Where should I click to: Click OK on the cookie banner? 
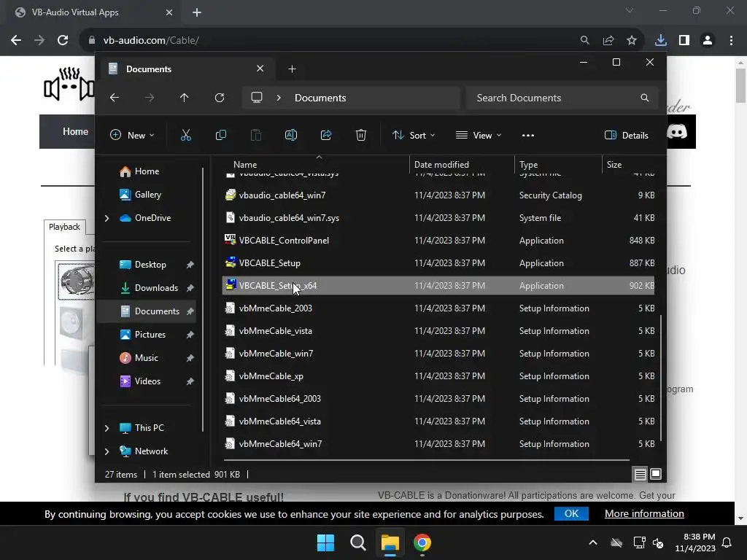tap(571, 513)
